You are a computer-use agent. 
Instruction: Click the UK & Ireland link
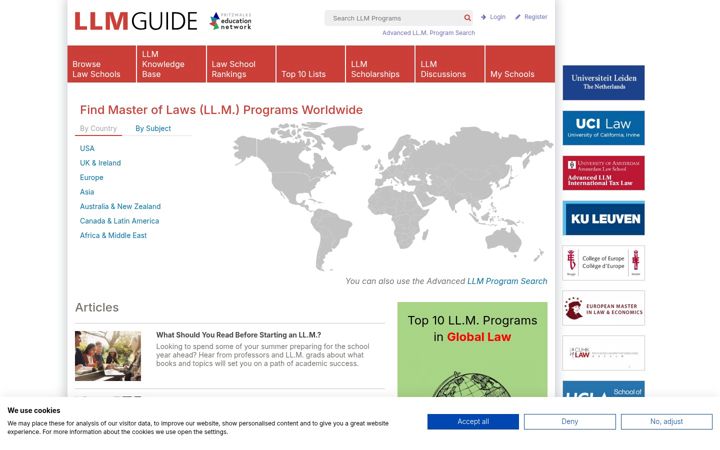(x=100, y=163)
